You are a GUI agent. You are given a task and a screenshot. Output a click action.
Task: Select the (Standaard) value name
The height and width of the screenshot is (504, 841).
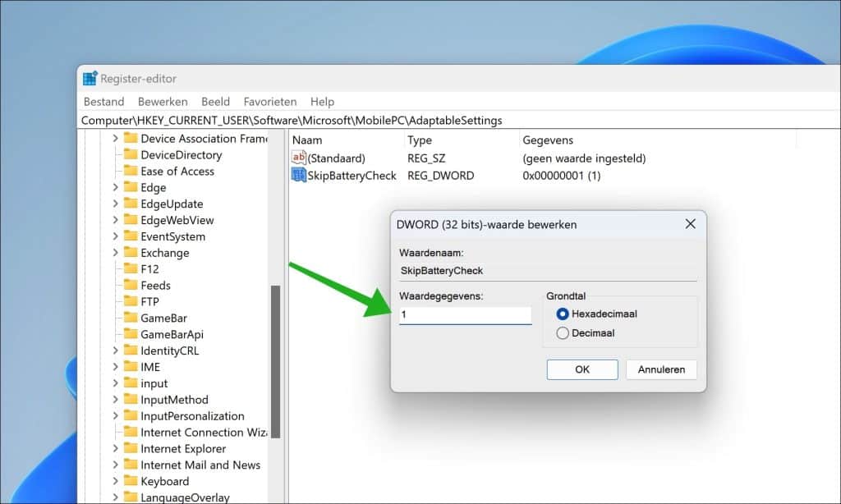[336, 158]
